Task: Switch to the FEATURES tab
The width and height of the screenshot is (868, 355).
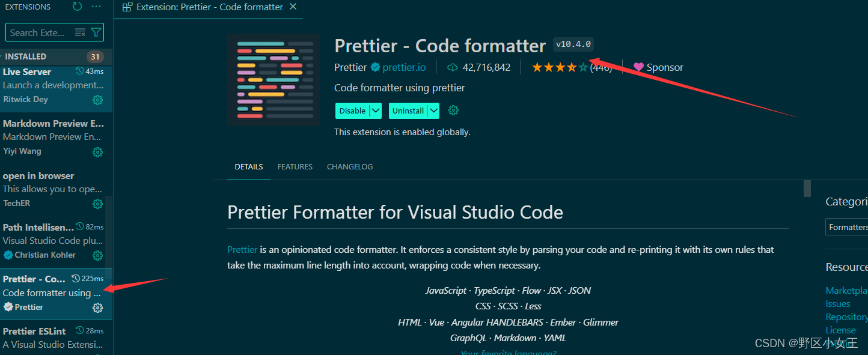Action: pyautogui.click(x=295, y=167)
